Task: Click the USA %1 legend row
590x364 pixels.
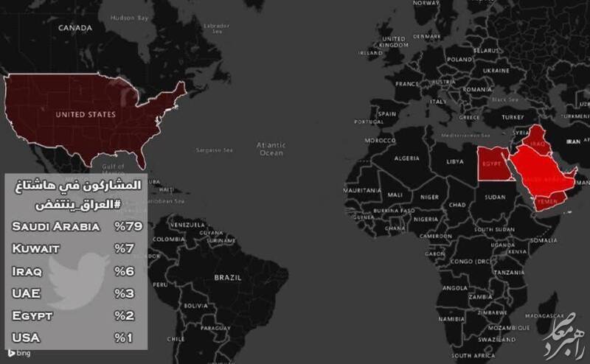Action: point(72,337)
